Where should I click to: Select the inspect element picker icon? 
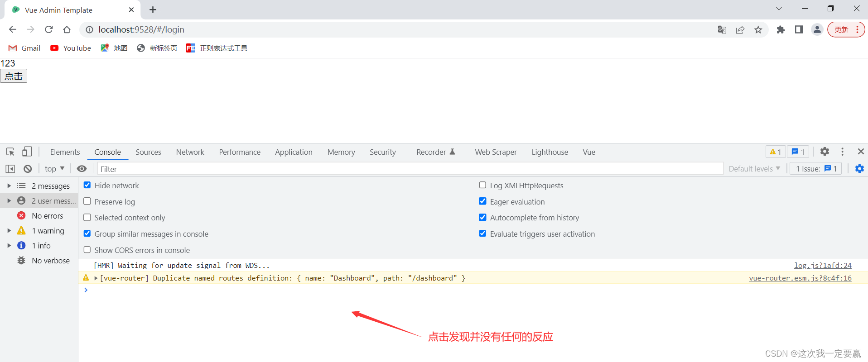[x=10, y=152]
